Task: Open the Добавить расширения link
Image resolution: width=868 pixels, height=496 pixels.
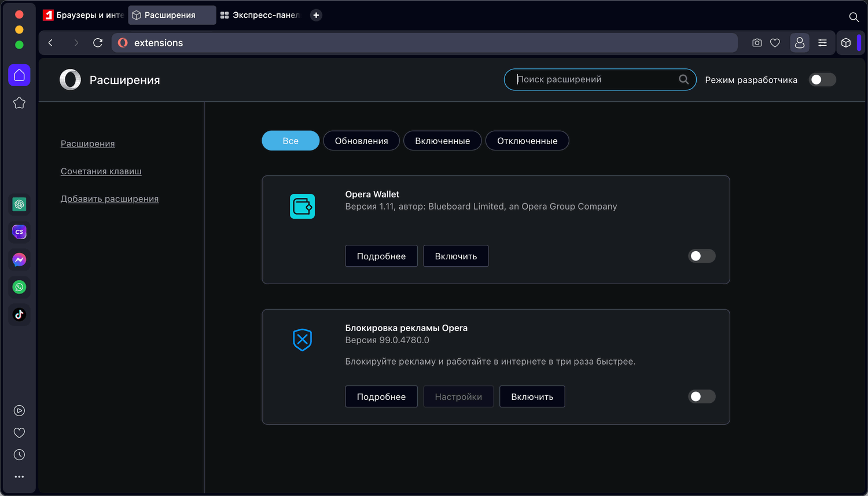Action: [110, 199]
